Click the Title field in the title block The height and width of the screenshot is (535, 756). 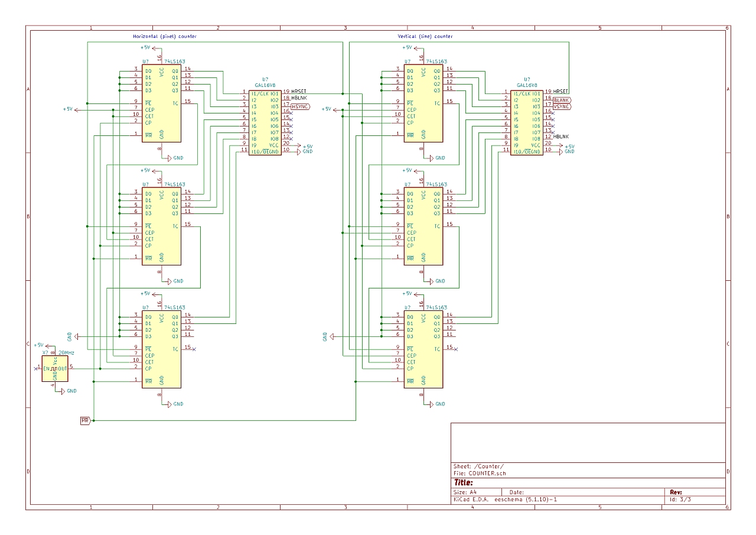pos(464,483)
